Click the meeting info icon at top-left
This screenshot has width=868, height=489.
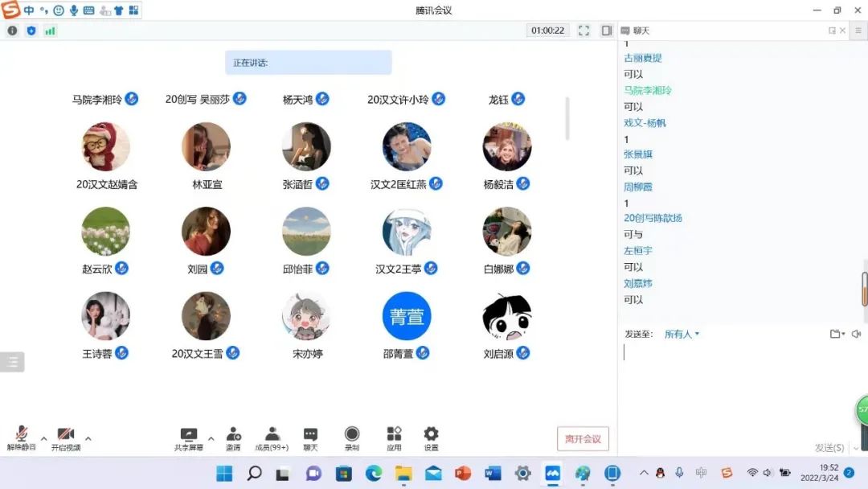pyautogui.click(x=12, y=31)
